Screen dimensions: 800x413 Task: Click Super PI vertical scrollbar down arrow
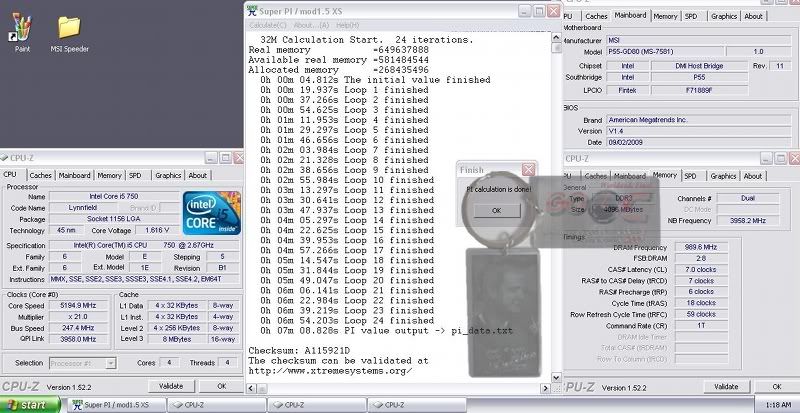557,378
